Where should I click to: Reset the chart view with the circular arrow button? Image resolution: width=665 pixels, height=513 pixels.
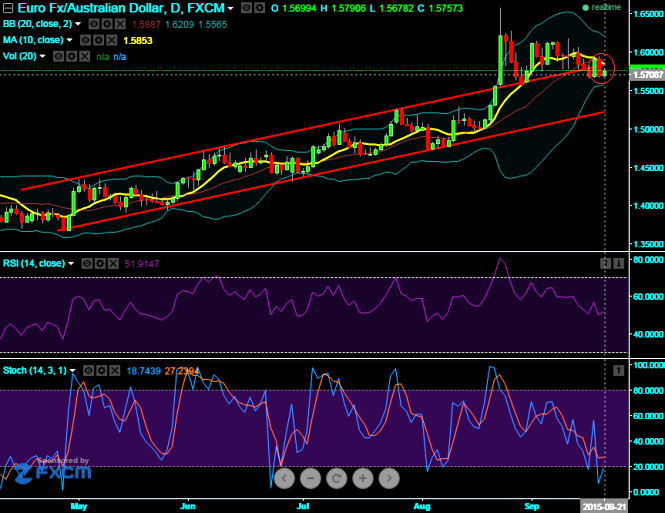click(x=337, y=478)
